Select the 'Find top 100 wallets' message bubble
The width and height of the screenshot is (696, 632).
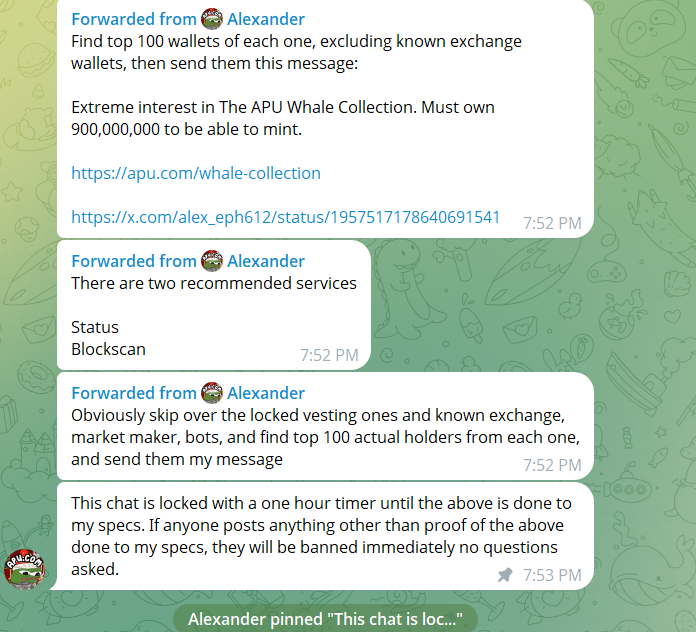(x=325, y=118)
